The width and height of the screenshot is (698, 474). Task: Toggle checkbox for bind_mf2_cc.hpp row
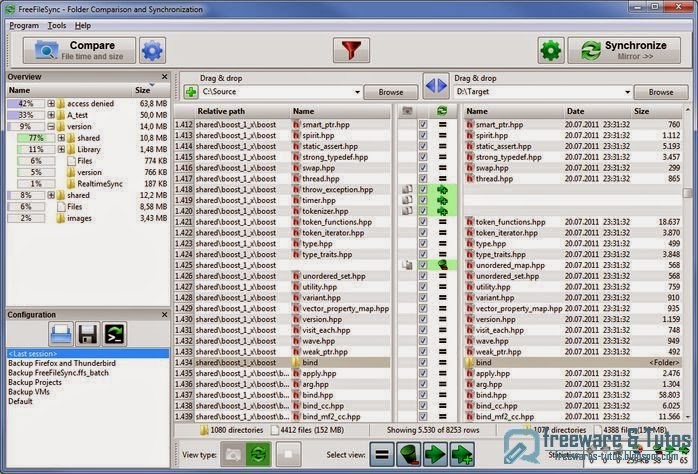[x=423, y=417]
